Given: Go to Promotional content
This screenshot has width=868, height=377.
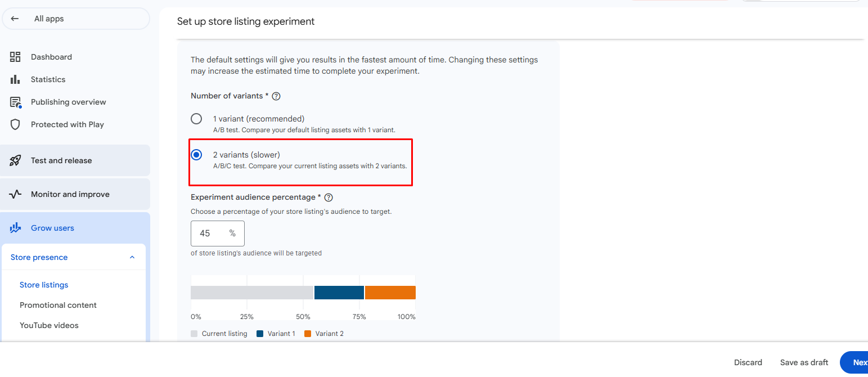Looking at the screenshot, I should [58, 305].
